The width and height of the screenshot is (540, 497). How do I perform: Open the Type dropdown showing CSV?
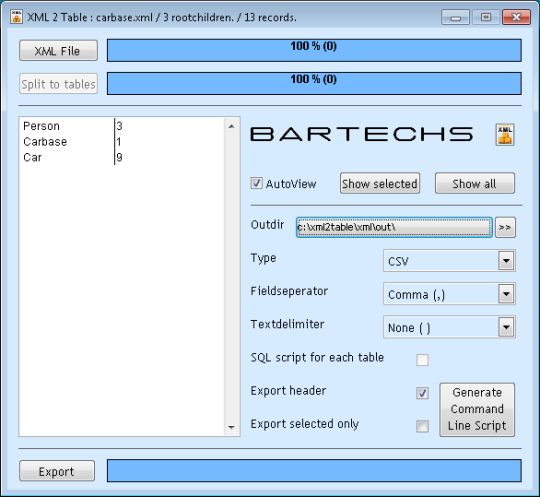coord(449,261)
